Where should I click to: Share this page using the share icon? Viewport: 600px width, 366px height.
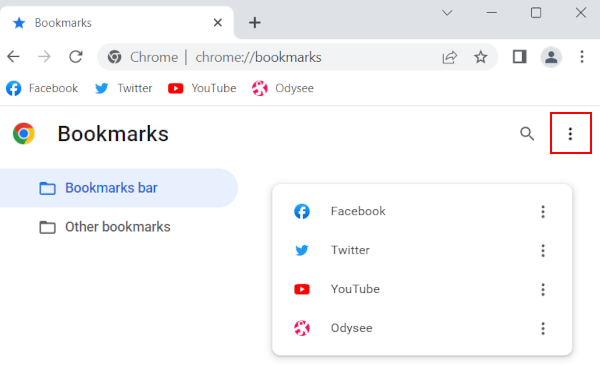450,57
